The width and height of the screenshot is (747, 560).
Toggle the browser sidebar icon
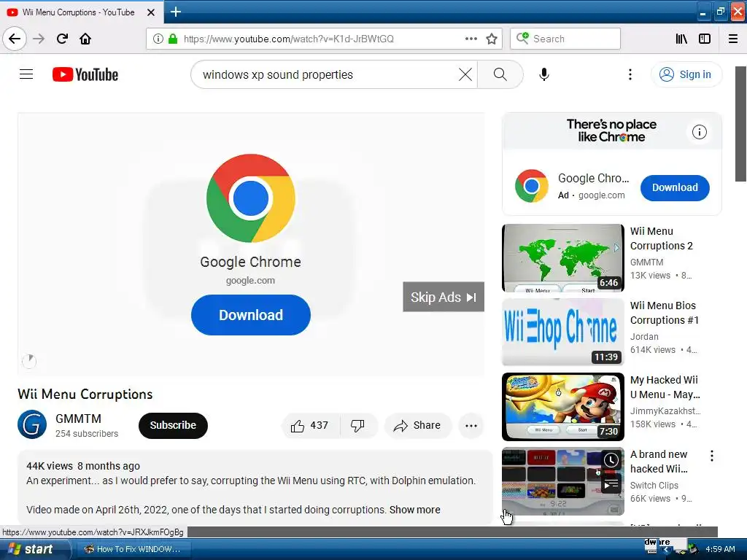tap(705, 39)
